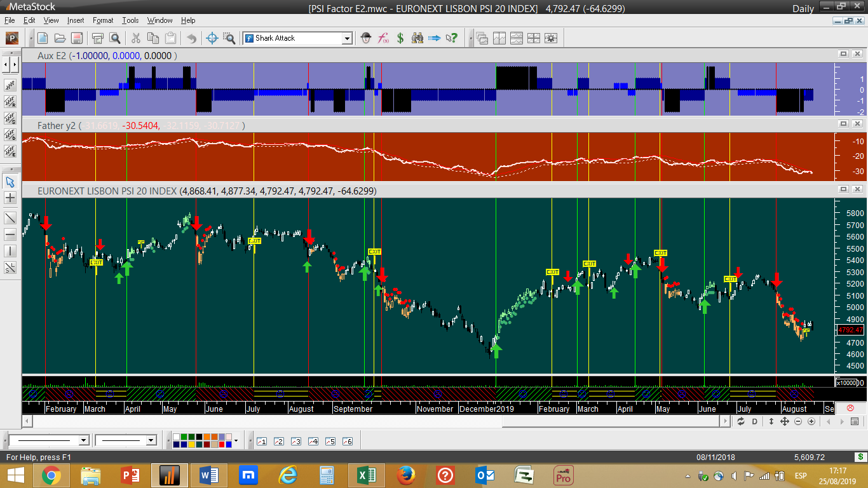Image resolution: width=868 pixels, height=488 pixels.
Task: Select the trendline drawing tool
Action: click(x=10, y=217)
